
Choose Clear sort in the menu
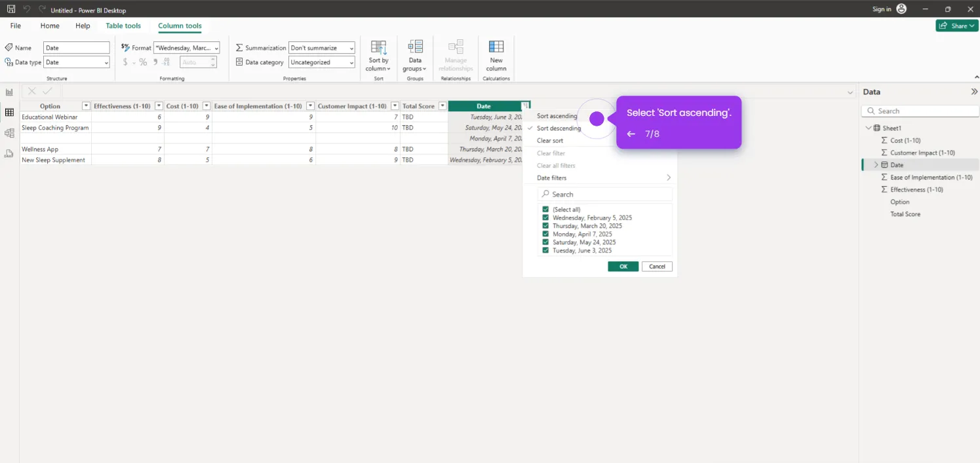(550, 141)
